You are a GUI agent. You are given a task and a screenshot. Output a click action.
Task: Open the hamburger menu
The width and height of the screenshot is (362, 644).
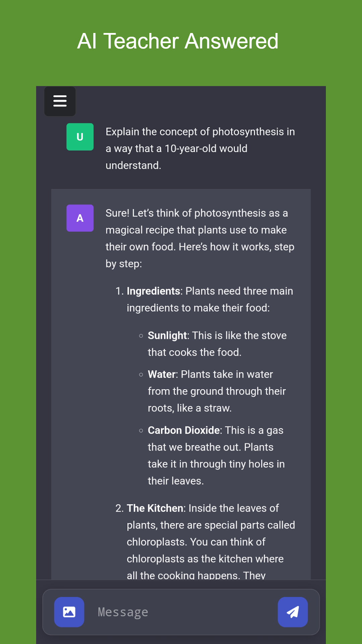click(x=60, y=101)
